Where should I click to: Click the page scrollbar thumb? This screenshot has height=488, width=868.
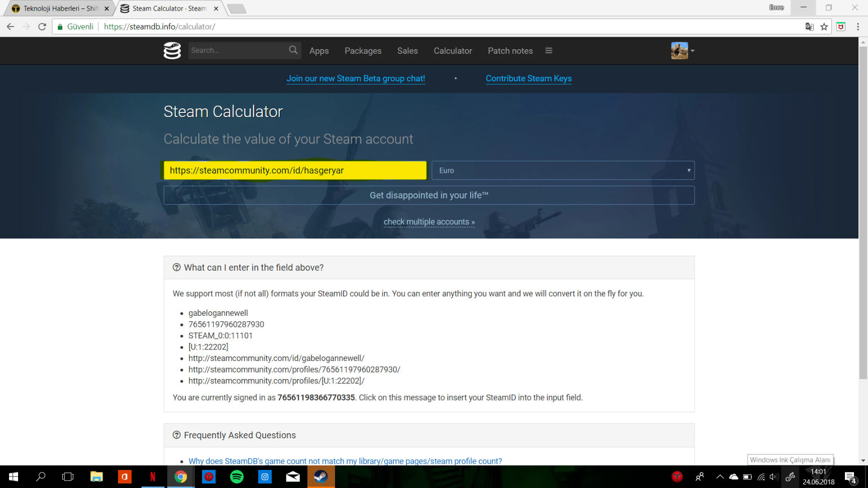tap(863, 213)
